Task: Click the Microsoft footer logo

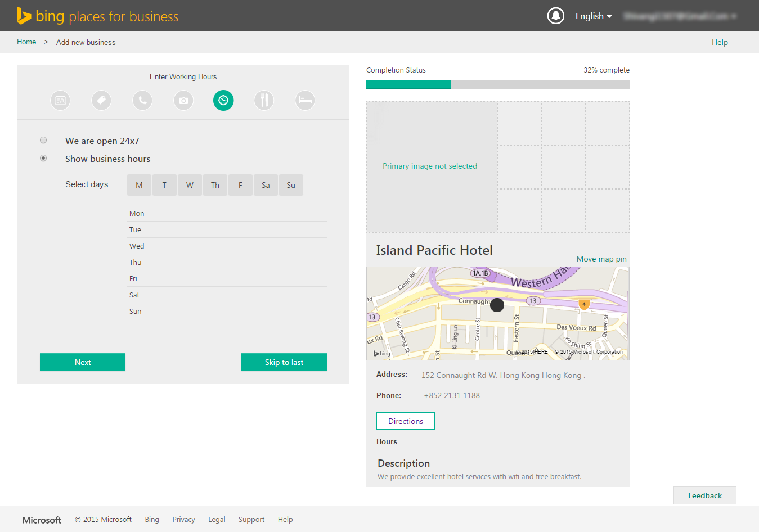Action: (42, 520)
